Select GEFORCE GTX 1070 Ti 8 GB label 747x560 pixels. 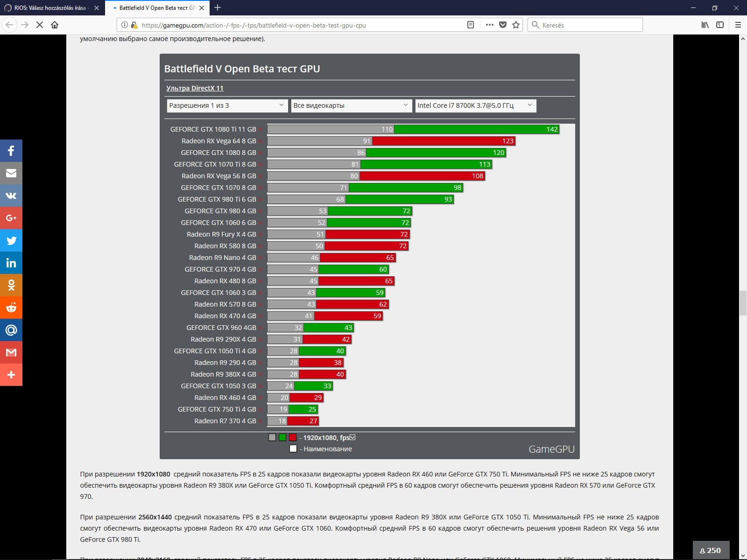click(x=215, y=164)
